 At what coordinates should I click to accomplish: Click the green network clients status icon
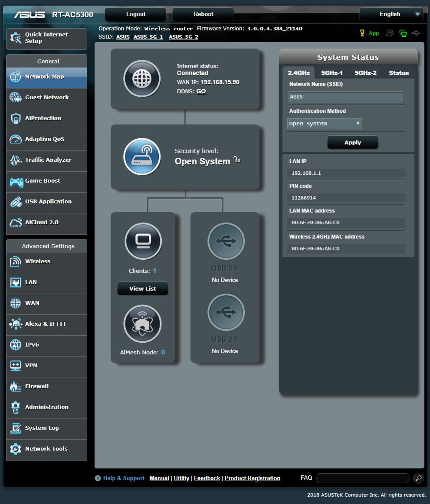click(403, 33)
